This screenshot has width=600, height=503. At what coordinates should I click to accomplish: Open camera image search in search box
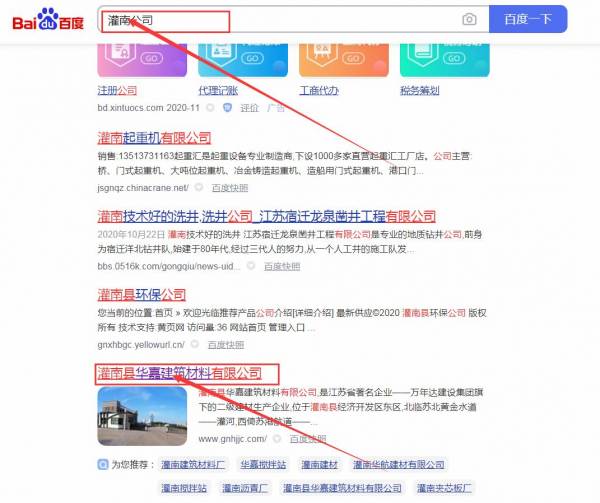point(469,20)
